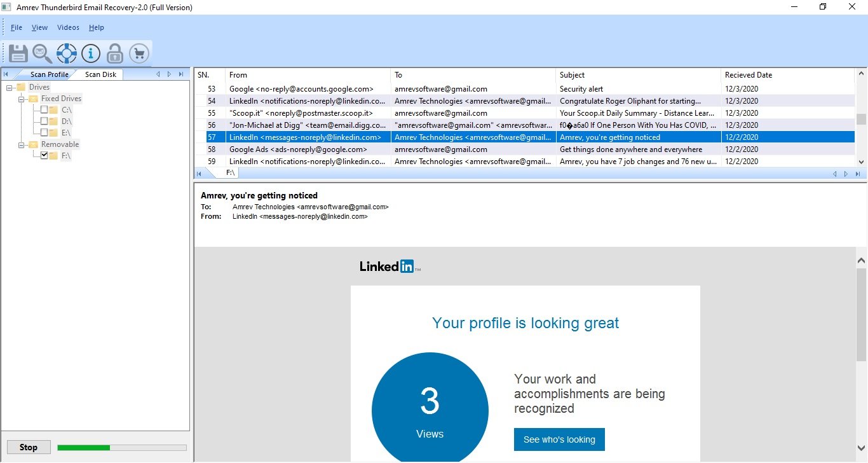Click the See who's looking button
Viewport: 868px width, 463px height.
[559, 439]
